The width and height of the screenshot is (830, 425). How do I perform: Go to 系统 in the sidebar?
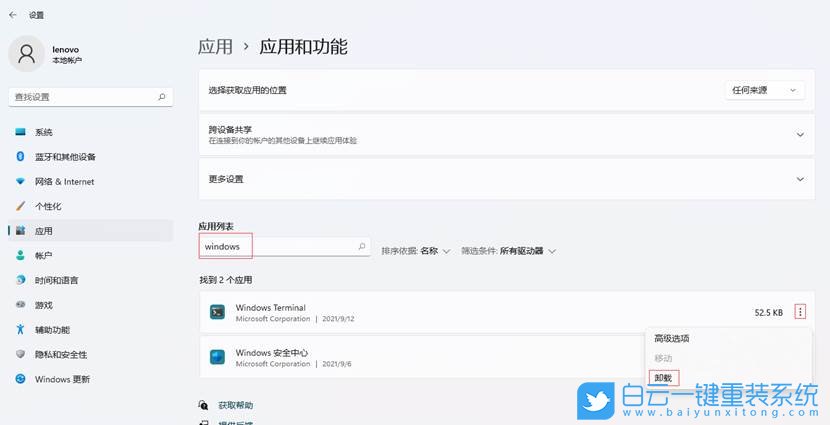point(44,132)
